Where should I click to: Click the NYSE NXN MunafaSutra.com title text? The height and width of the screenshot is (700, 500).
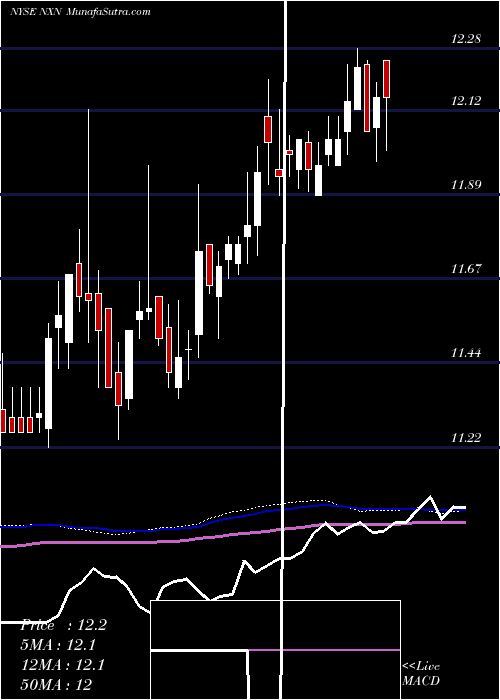click(x=80, y=12)
